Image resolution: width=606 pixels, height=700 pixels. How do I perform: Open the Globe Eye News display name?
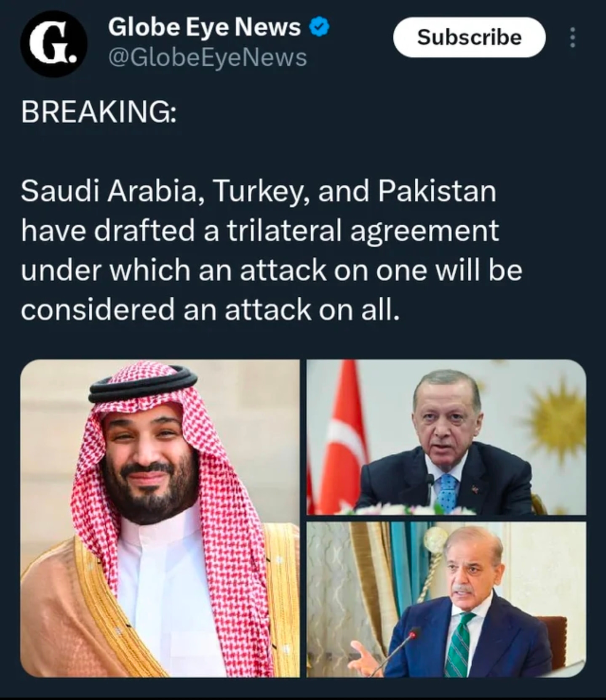coord(204,27)
